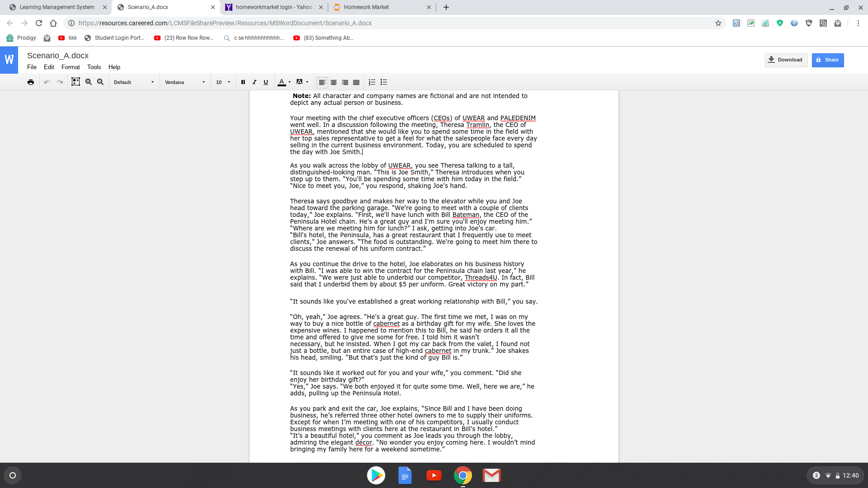This screenshot has height=488, width=868.
Task: Open the Help menu
Action: [x=114, y=67]
